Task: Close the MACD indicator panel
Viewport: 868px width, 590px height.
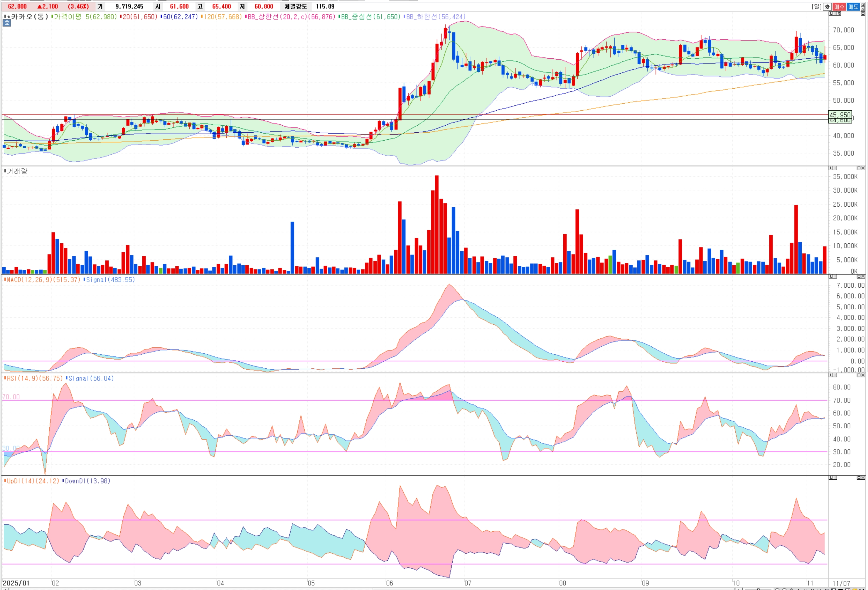Action: point(863,276)
